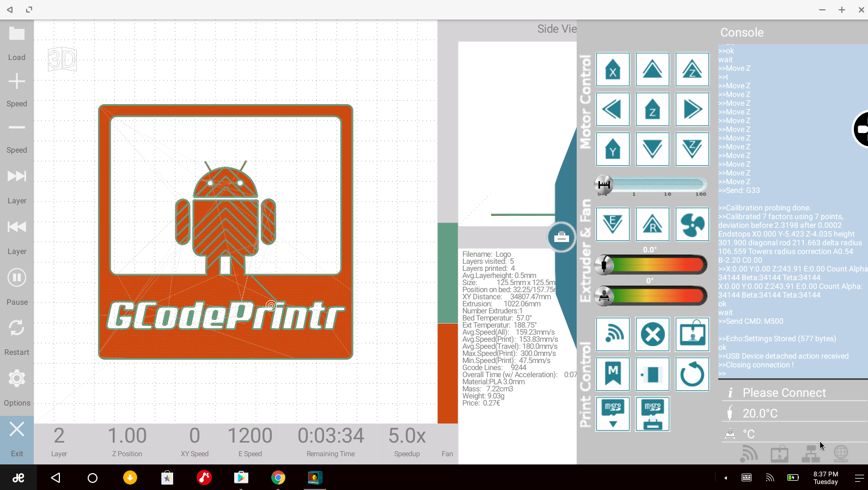Image resolution: width=868 pixels, height=490 pixels.
Task: Raise the Z axis
Action: (692, 69)
